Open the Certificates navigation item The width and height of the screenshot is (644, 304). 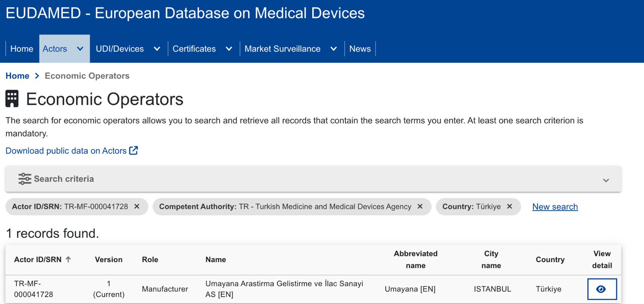coord(194,49)
